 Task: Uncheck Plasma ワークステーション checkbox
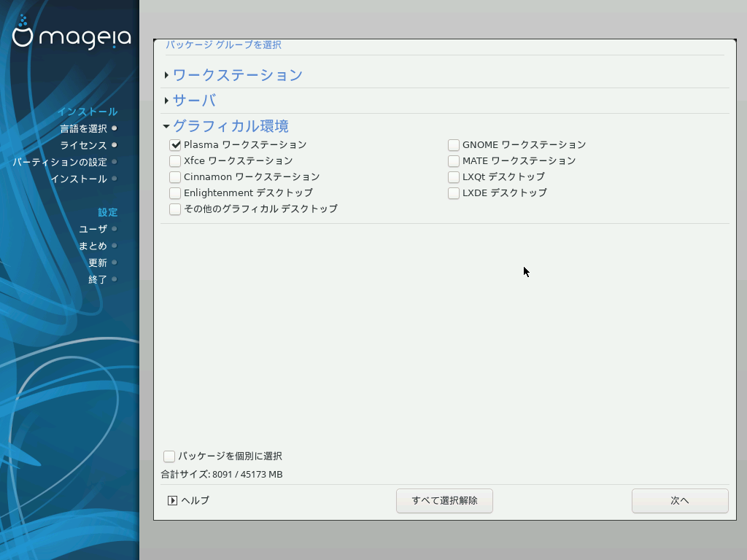point(175,145)
